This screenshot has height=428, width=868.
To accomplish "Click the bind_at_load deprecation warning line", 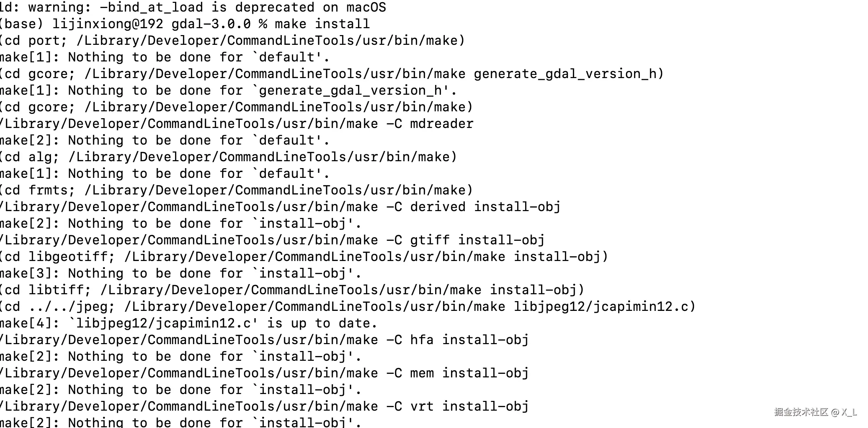I will (x=193, y=7).
